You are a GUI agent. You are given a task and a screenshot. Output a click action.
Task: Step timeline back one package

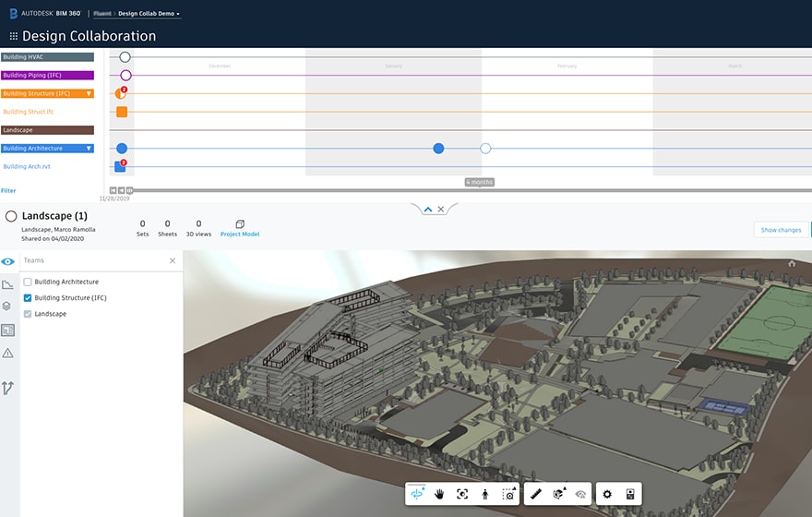pos(121,190)
